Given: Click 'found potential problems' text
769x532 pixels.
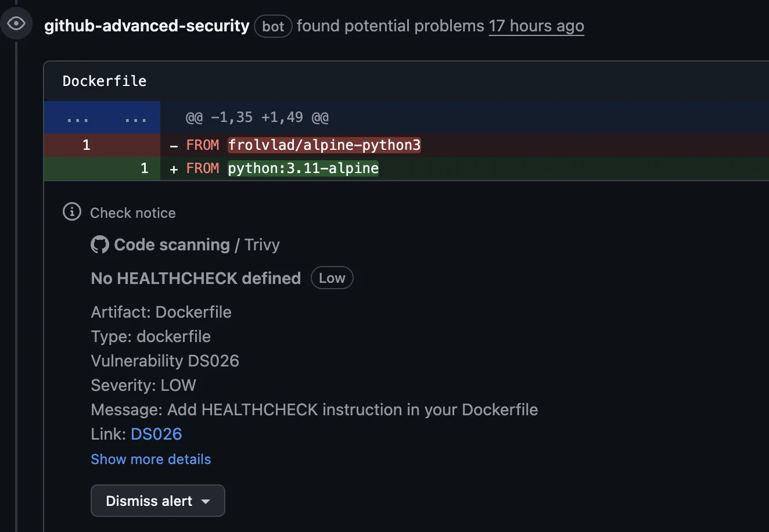Looking at the screenshot, I should (x=390, y=26).
